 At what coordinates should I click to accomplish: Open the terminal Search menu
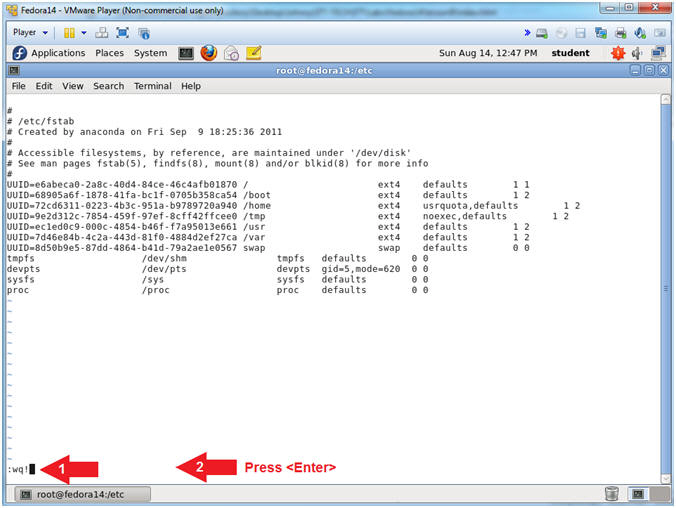point(109,86)
